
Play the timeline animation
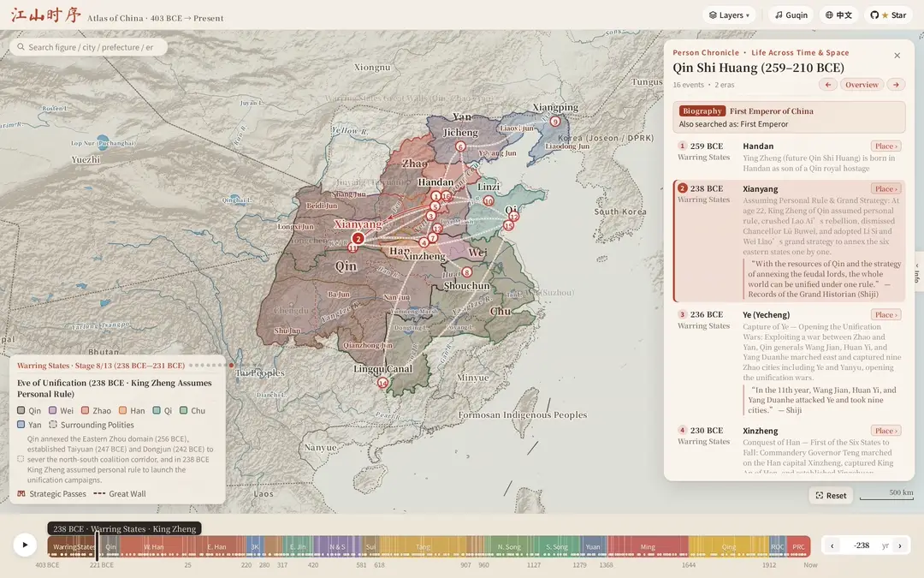coord(25,545)
